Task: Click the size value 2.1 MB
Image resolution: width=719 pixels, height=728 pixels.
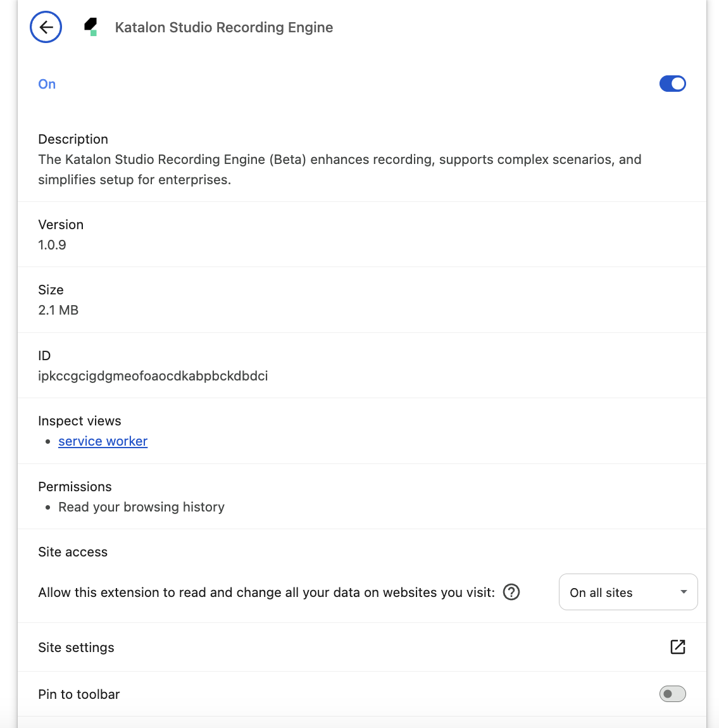Action: tap(58, 310)
